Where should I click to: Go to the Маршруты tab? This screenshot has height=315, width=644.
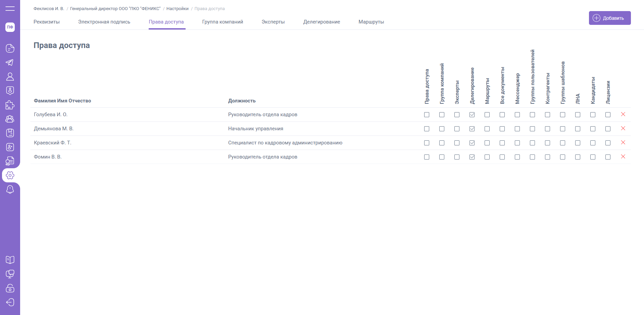[x=371, y=22]
